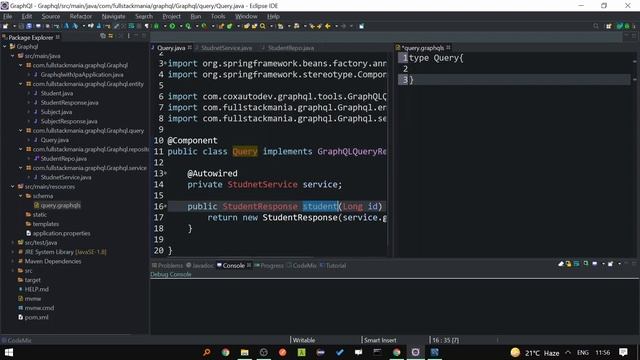The image size is (640, 360).
Task: Open File Explorer from taskbar
Action: pos(244,352)
